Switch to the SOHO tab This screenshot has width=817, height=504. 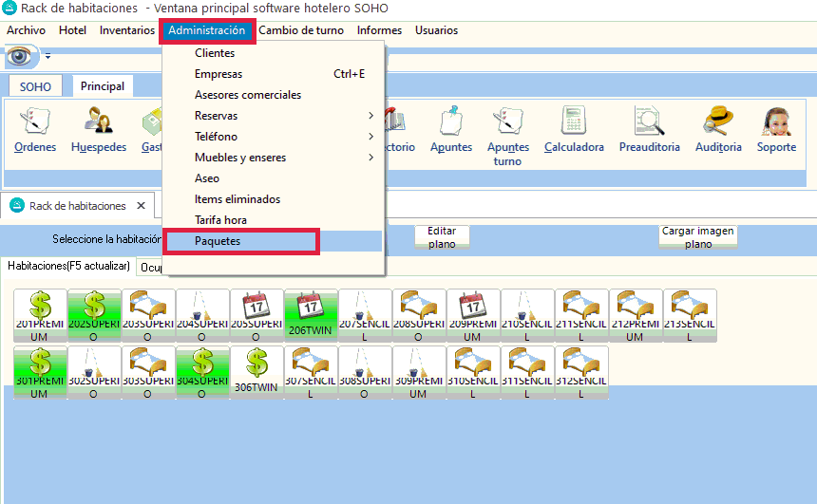click(x=35, y=86)
